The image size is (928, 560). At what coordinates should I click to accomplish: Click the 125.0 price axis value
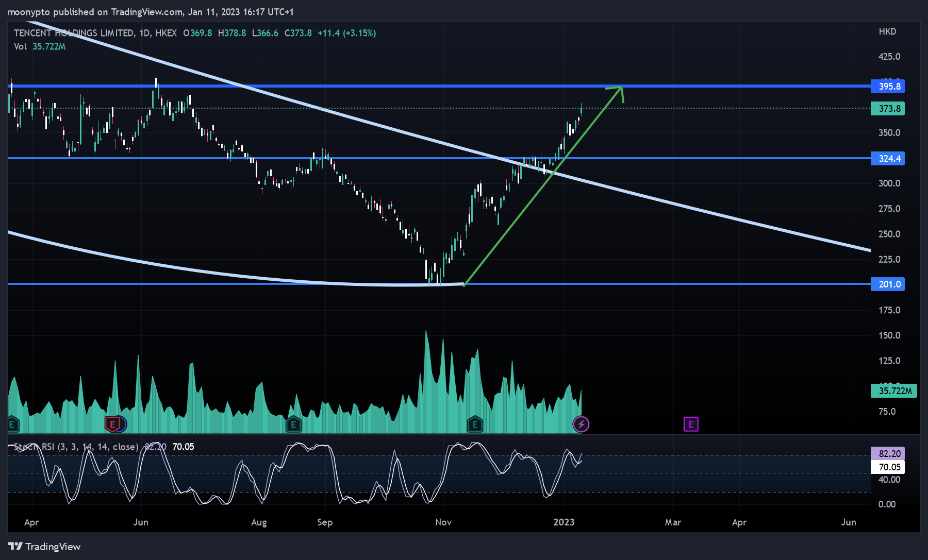pos(889,361)
